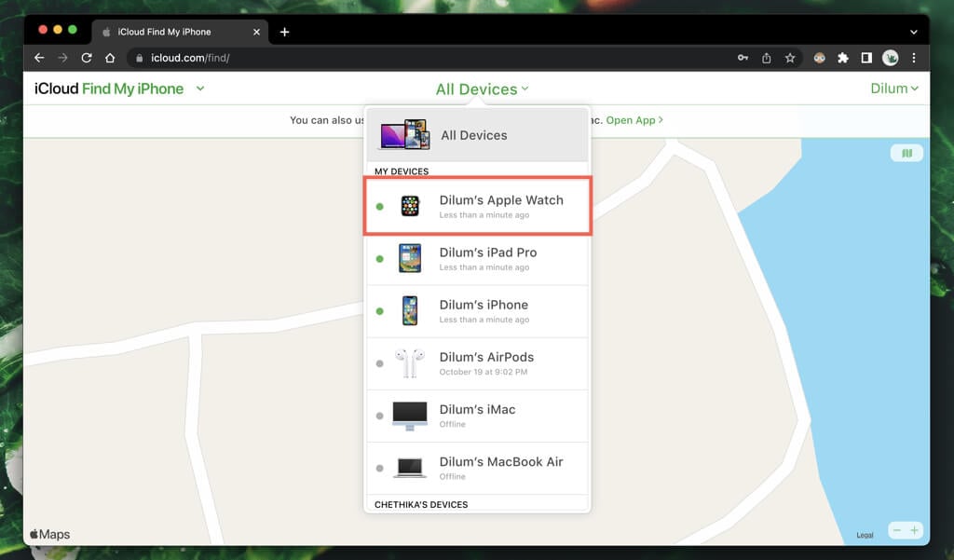Click the Apple Maps logo
Screen dimensions: 954x560
50,535
